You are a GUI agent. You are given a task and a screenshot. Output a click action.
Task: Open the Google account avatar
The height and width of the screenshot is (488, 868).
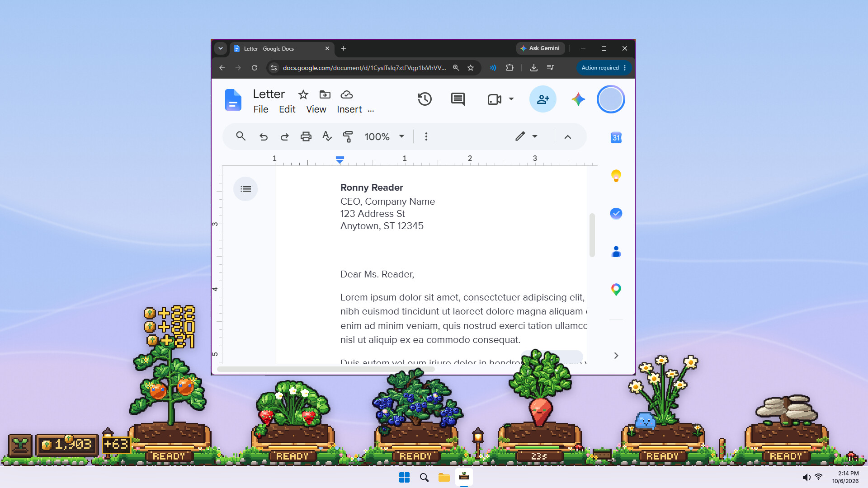[611, 99]
